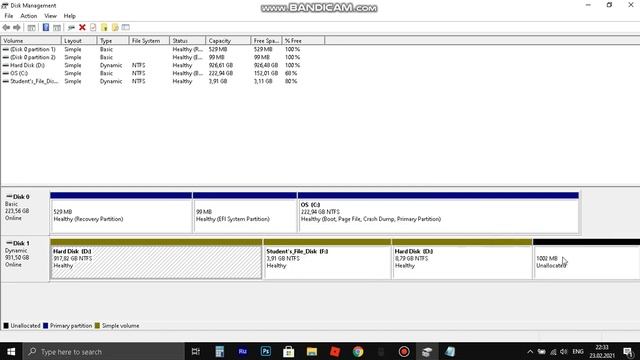This screenshot has width=640, height=360.
Task: Click the Properties checkmark-sheet toolbar icon
Action: 93,27
